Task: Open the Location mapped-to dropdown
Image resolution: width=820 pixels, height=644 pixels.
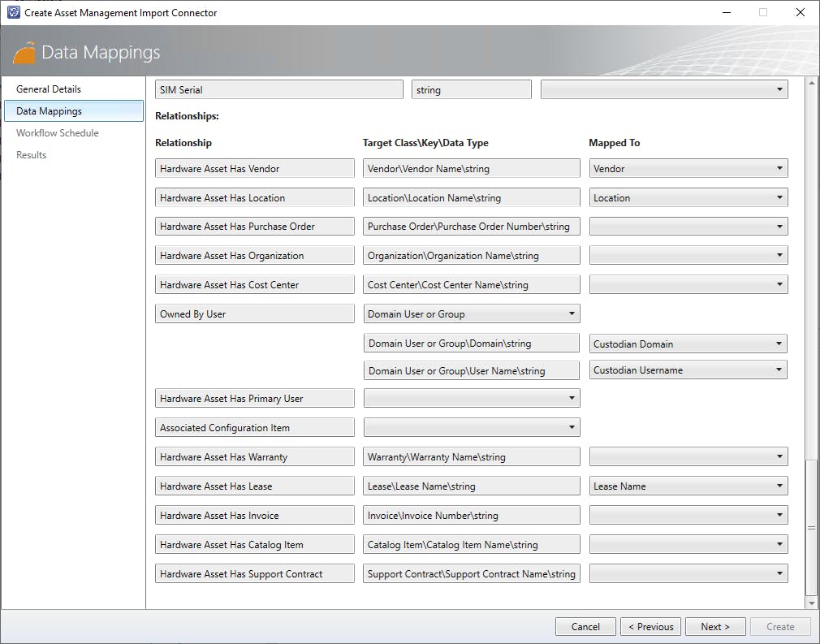Action: coord(688,198)
